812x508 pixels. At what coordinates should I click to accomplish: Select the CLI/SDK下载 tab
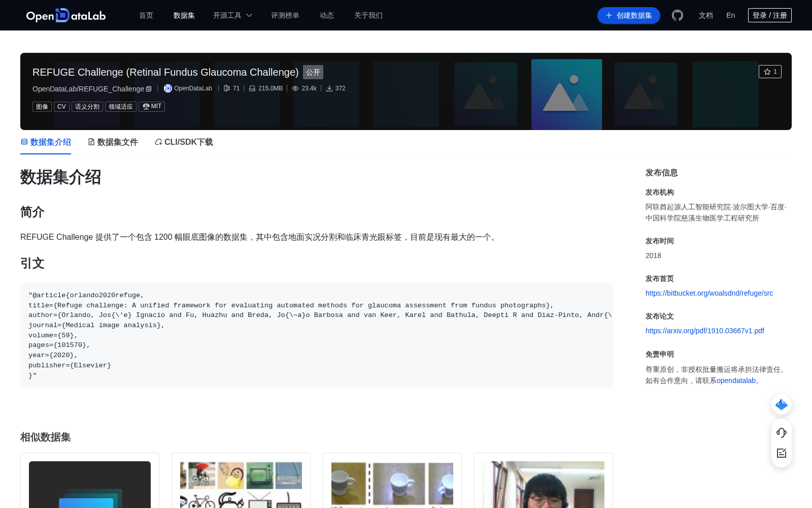[184, 142]
